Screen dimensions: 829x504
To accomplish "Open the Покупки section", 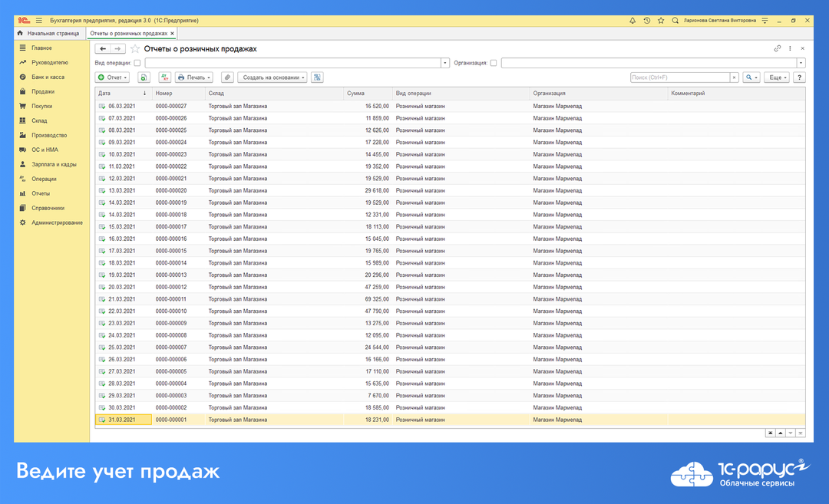I will pos(41,106).
